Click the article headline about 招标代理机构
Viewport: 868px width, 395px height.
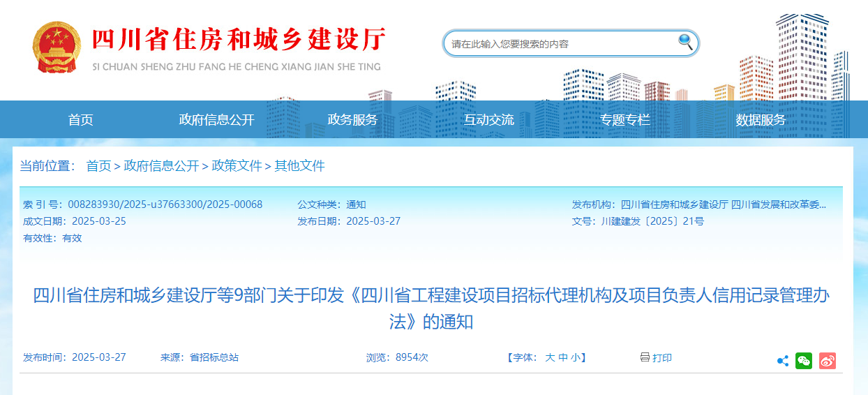click(x=431, y=308)
